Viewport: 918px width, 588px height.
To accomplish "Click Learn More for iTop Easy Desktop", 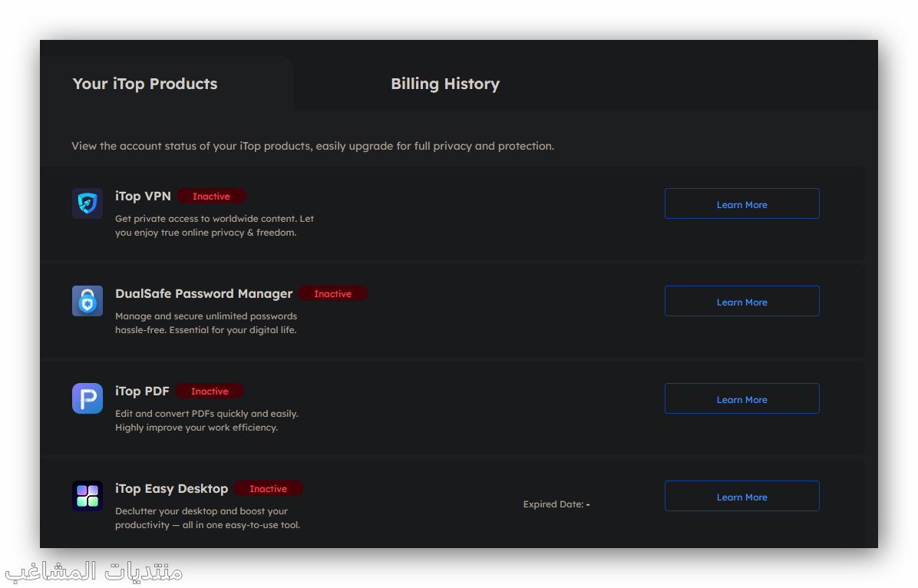I will click(x=741, y=496).
